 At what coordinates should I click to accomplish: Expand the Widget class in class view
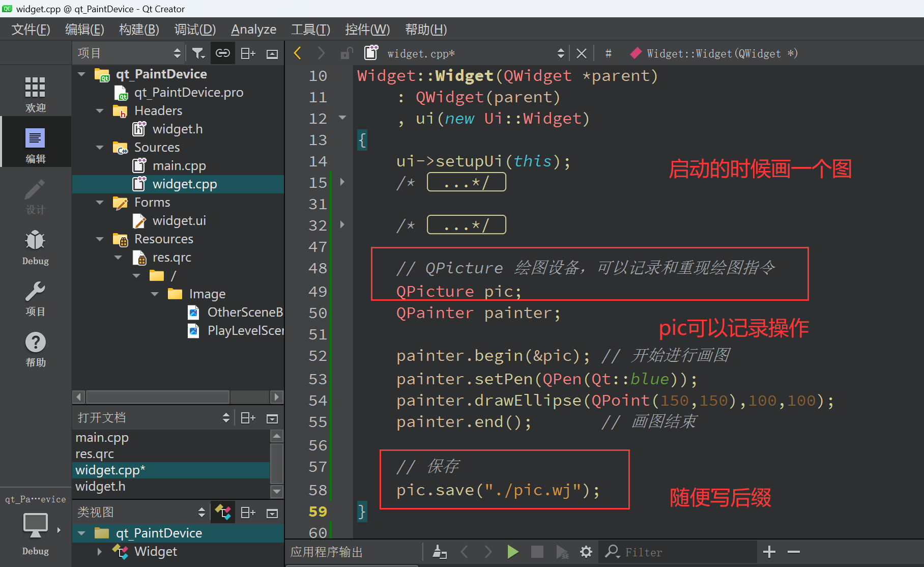click(100, 551)
